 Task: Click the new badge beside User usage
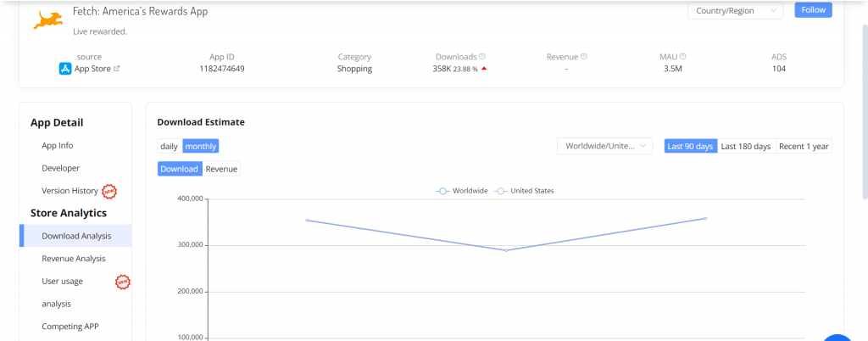(123, 281)
